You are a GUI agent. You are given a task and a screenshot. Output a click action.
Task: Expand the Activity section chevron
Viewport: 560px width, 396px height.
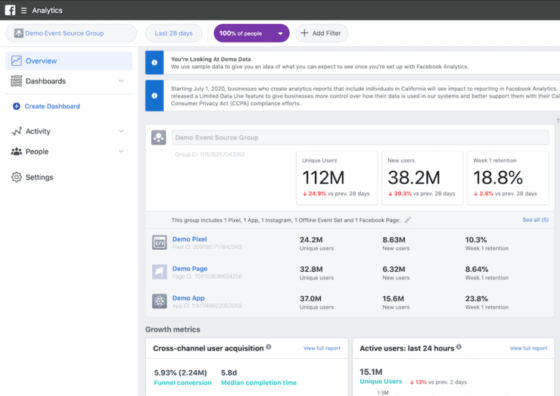(x=121, y=131)
